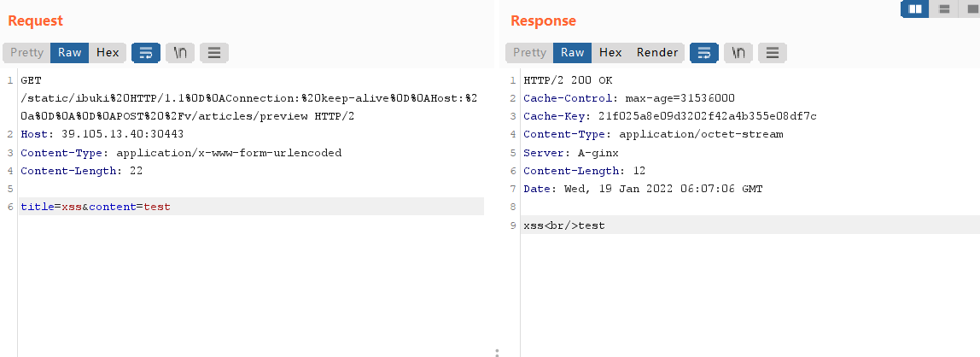Open the Hex tab in Response
Viewport: 980px width, 357px height.
610,53
